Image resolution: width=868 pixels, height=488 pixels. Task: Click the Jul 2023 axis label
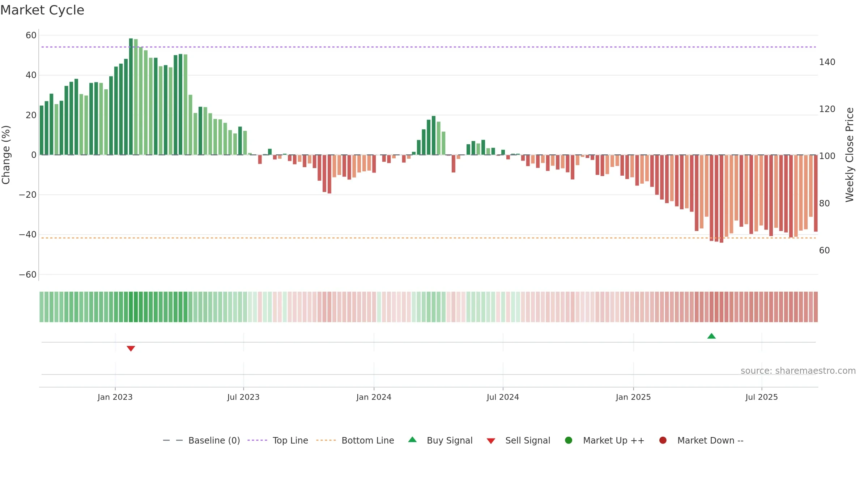click(x=243, y=397)
